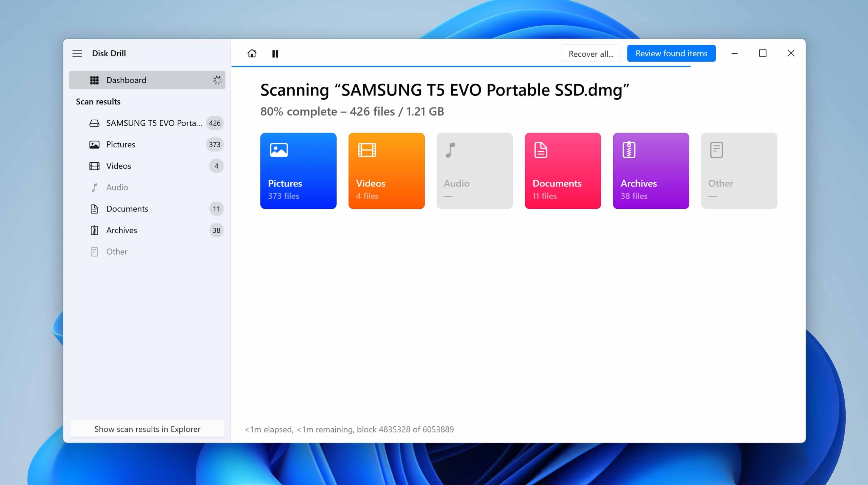This screenshot has width=868, height=485.
Task: Click the film icon on Videos card
Action: pos(367,150)
